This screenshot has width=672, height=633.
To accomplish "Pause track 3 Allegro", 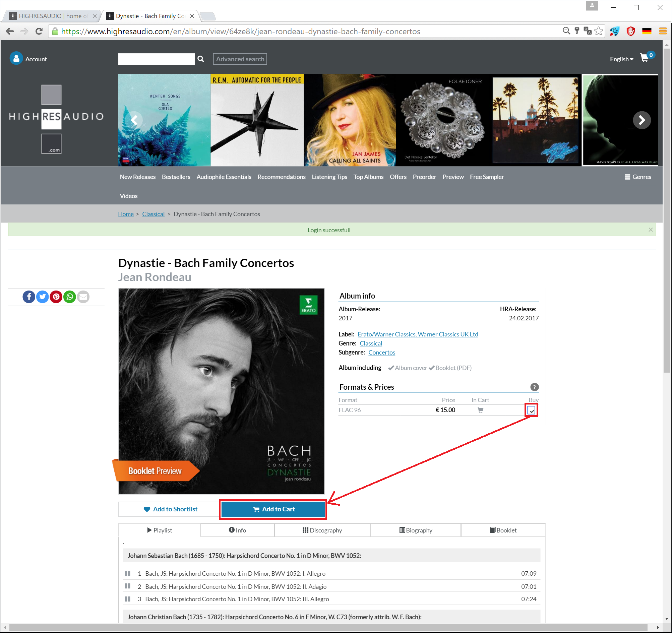I will (127, 598).
